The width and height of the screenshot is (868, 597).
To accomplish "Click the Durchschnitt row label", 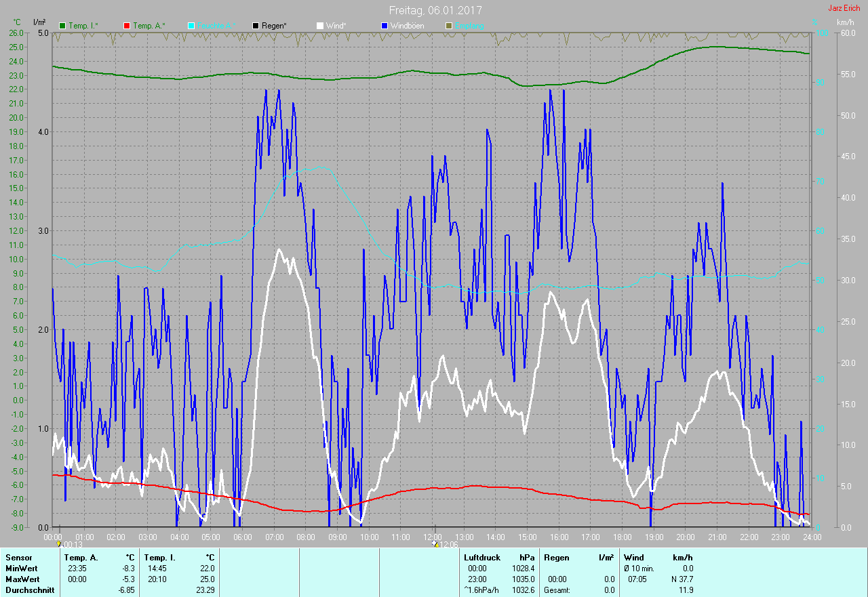I will click(x=28, y=590).
